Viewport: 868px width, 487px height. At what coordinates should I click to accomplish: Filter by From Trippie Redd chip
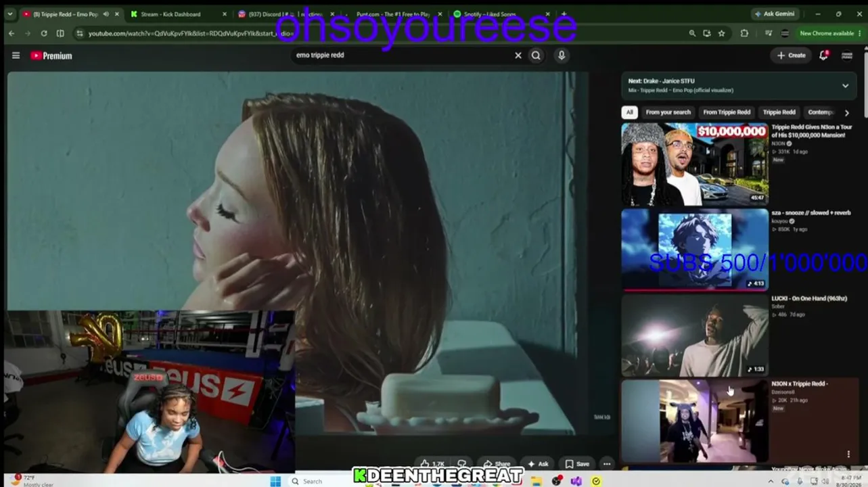[x=727, y=112]
